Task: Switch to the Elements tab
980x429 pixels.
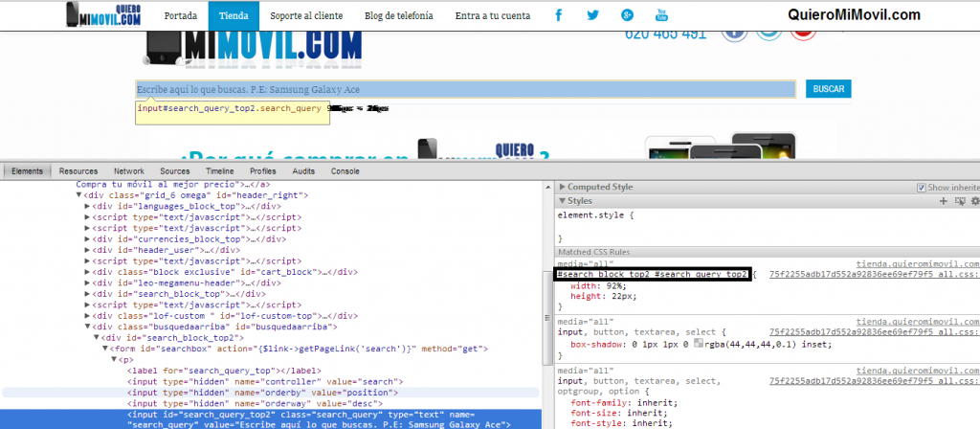Action: (27, 170)
